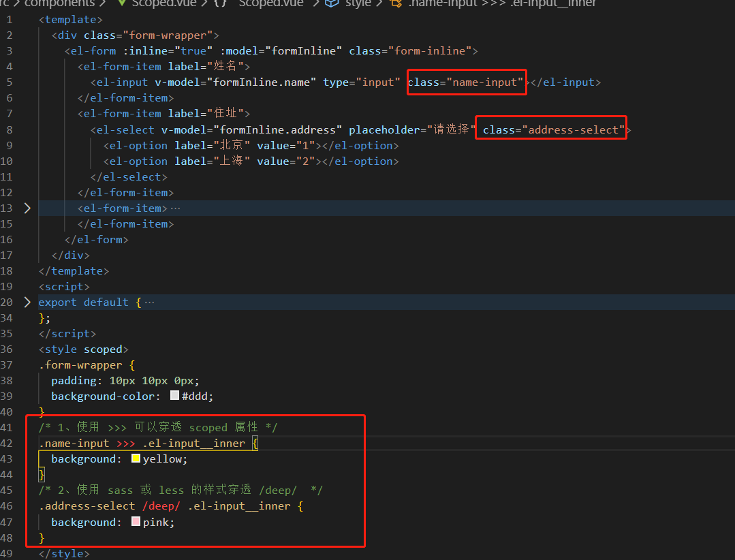Click the el-option with label 北京

coord(251,146)
